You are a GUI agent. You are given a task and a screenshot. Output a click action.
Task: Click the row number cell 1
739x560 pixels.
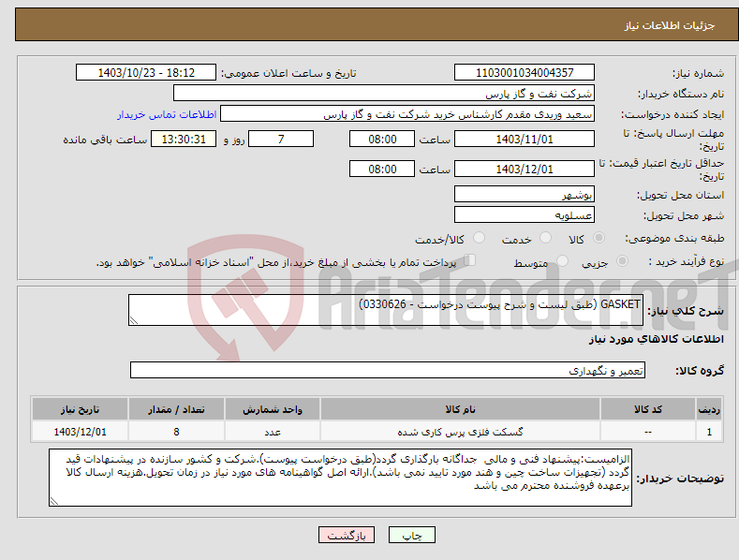709,432
